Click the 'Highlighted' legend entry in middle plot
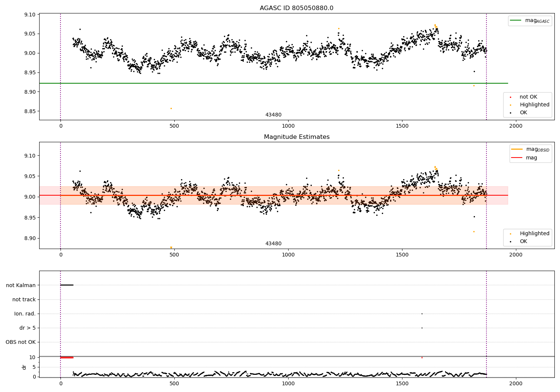Screen dimensions: 560x392 pos(530,234)
